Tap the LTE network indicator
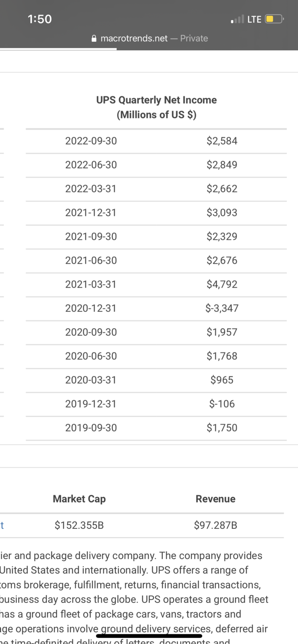Screen dimensions: 298x644 pos(255,19)
